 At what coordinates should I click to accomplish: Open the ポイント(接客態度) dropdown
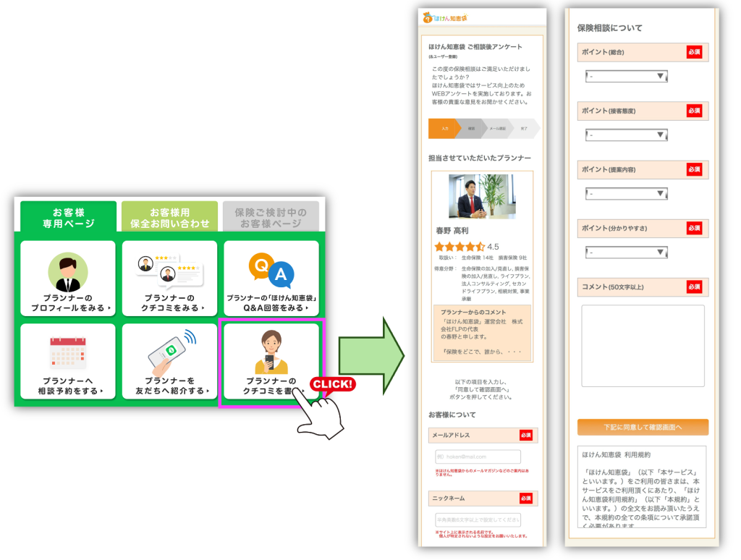coord(626,135)
